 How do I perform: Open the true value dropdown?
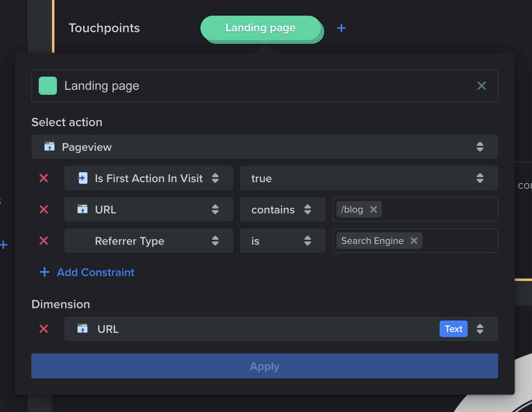tap(369, 178)
